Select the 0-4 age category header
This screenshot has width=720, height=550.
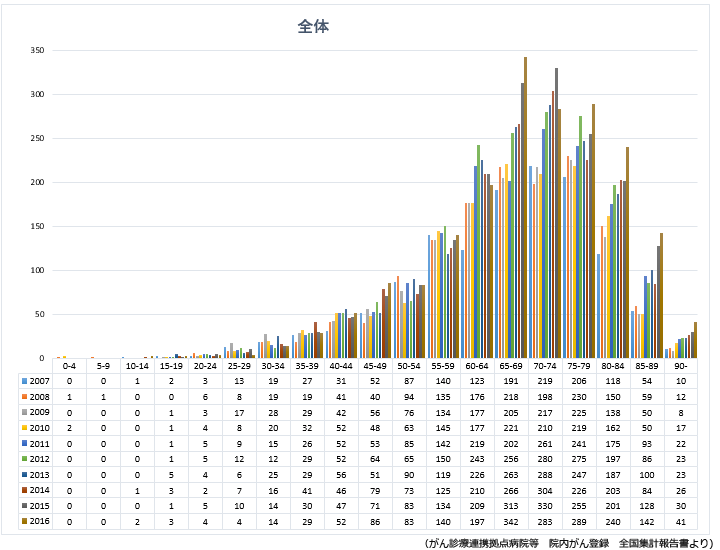[69, 367]
